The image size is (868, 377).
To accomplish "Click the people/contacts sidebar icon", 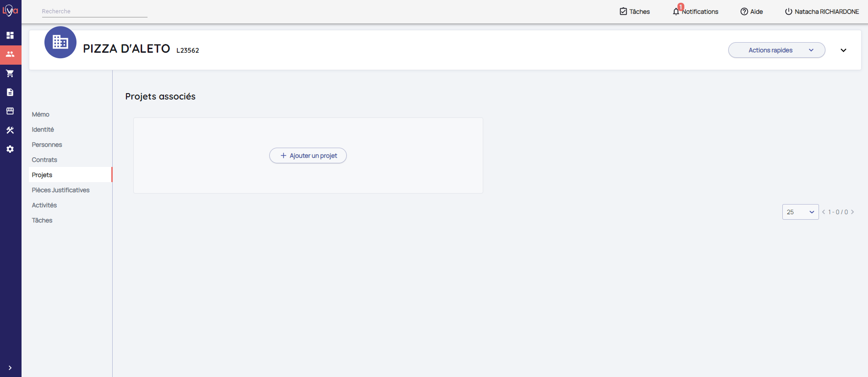I will point(10,54).
